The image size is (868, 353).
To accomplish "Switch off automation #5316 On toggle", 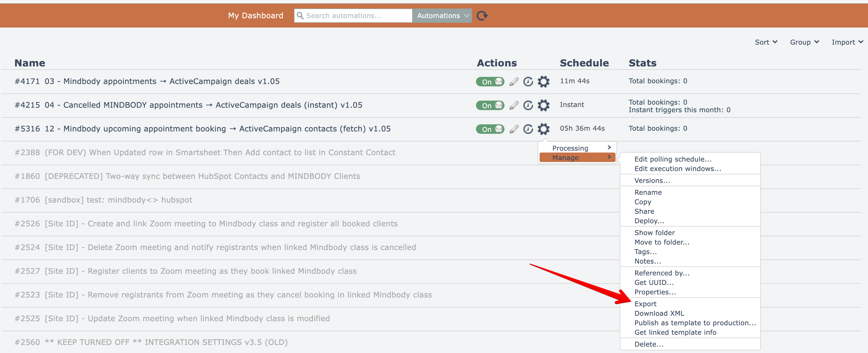I will pos(490,129).
